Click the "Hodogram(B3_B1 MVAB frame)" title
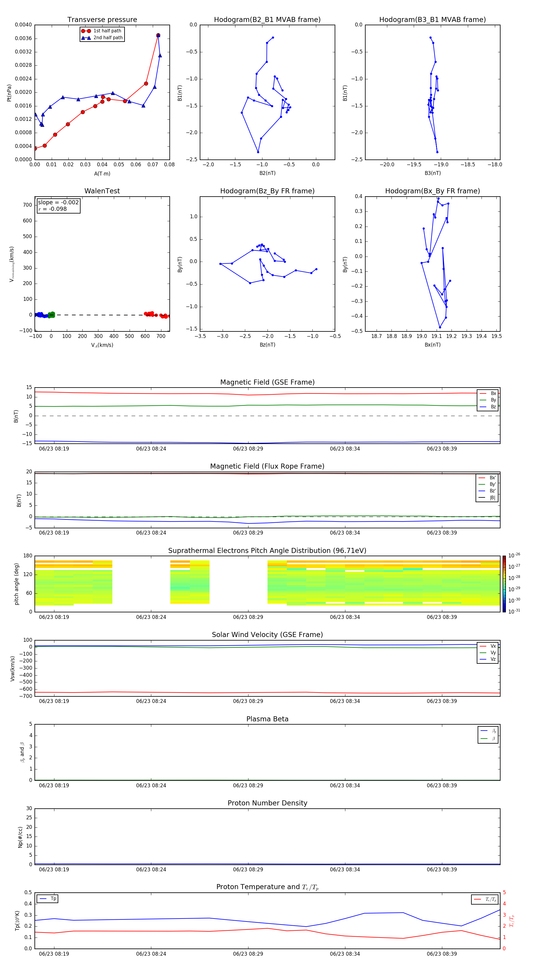Image resolution: width=535 pixels, height=980 pixels. 432,20
